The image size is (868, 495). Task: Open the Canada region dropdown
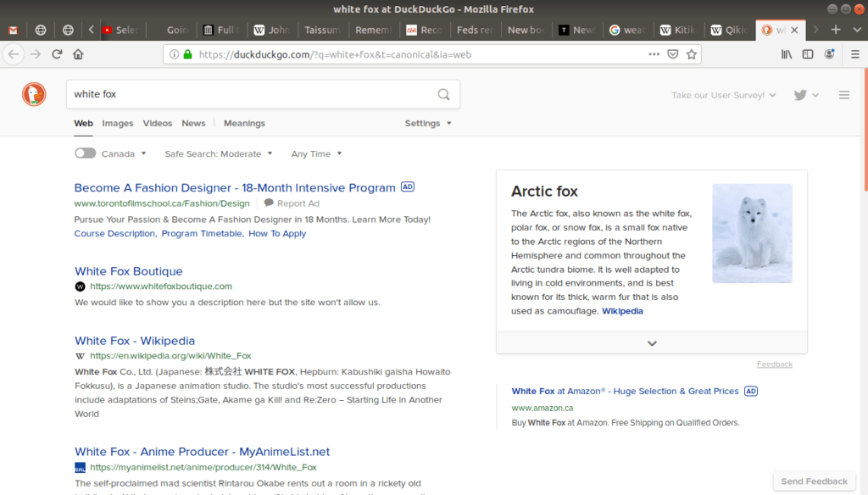tap(124, 154)
